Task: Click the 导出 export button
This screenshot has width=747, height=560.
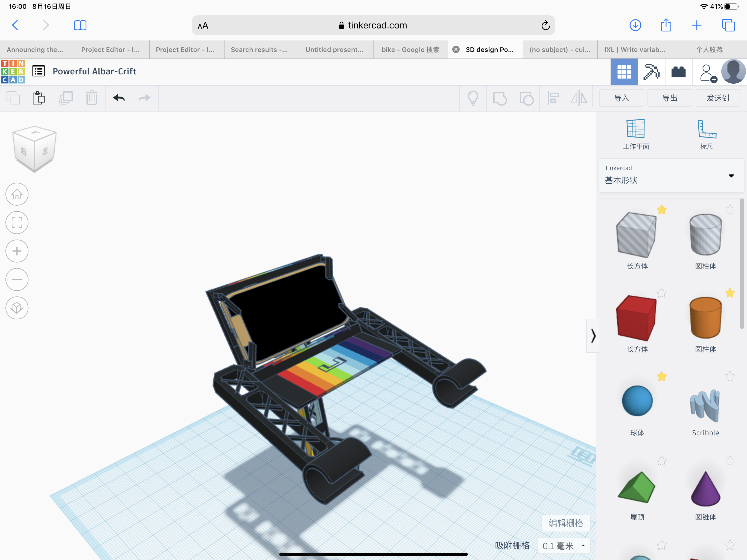Action: (670, 98)
